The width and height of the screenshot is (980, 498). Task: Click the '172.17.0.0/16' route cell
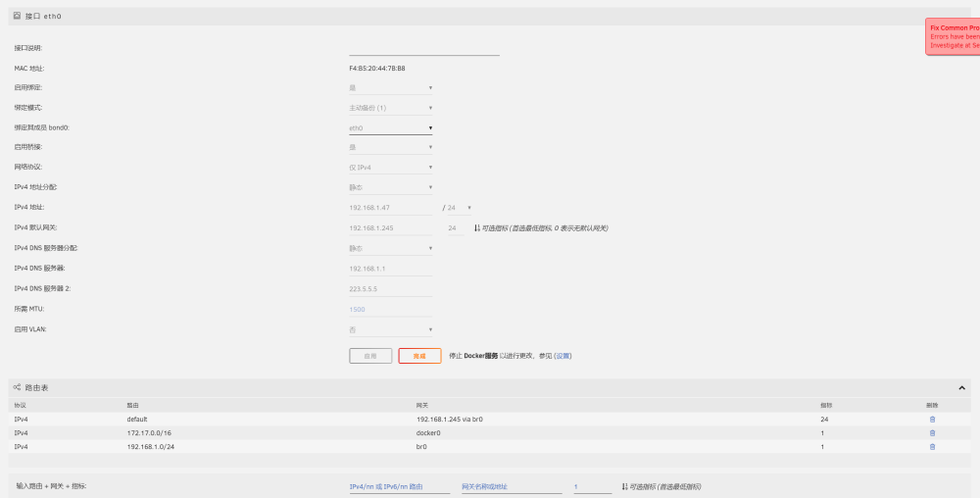[x=149, y=433]
